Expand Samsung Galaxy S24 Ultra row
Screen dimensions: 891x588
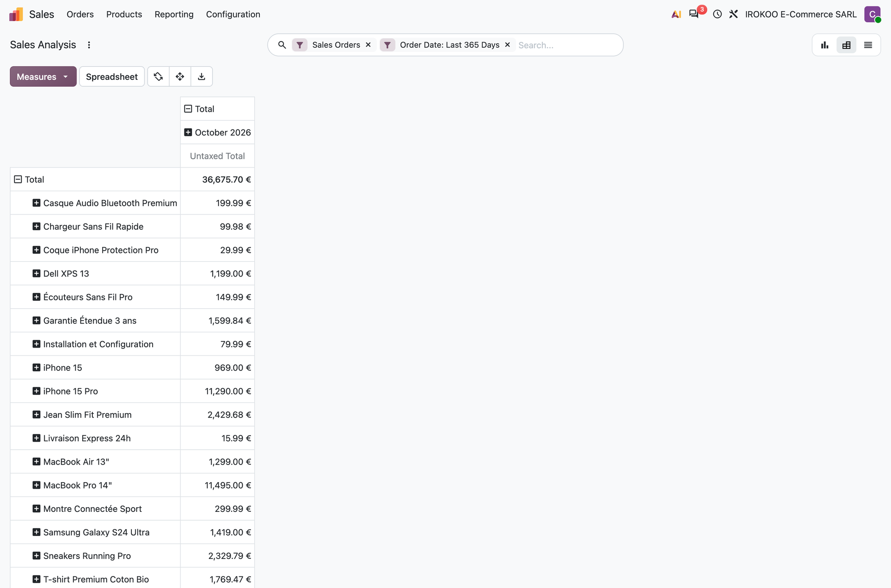click(x=36, y=532)
